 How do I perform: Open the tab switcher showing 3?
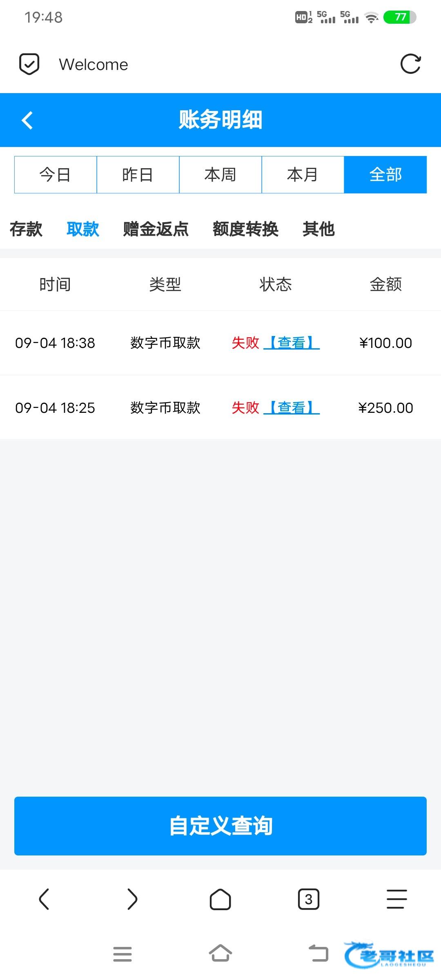[309, 899]
